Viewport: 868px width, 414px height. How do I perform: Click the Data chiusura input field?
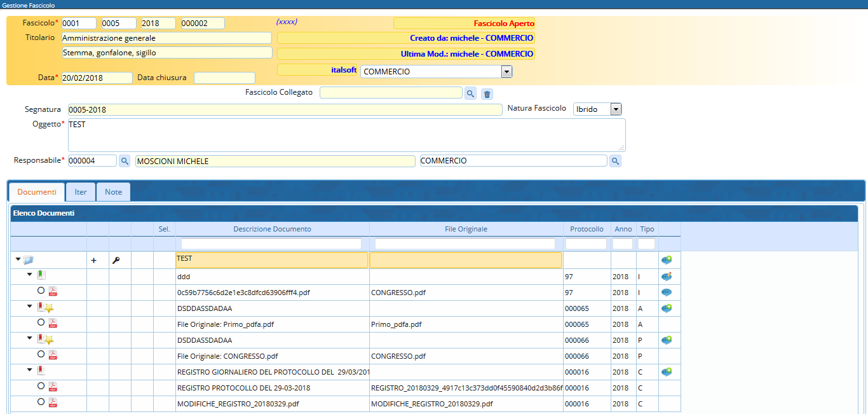point(224,78)
